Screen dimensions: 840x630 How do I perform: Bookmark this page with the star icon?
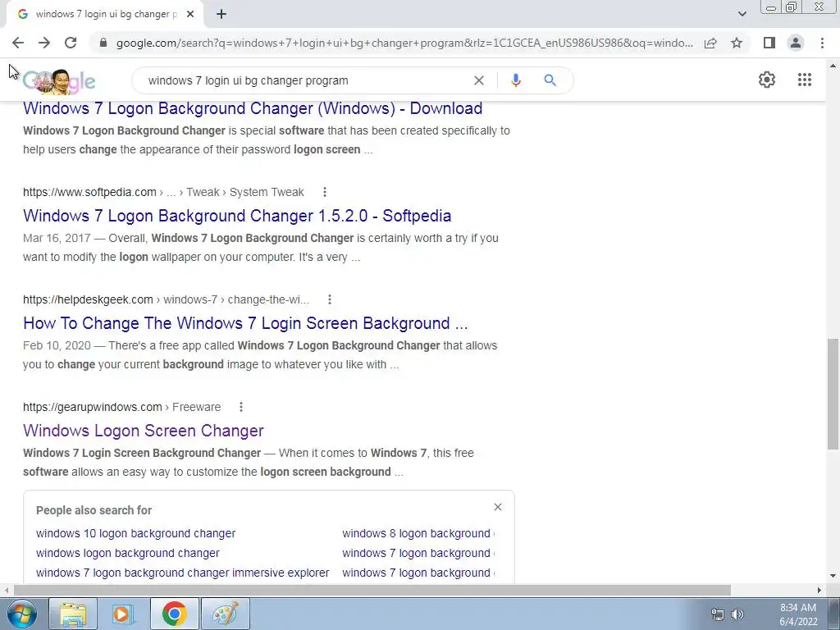pos(737,43)
